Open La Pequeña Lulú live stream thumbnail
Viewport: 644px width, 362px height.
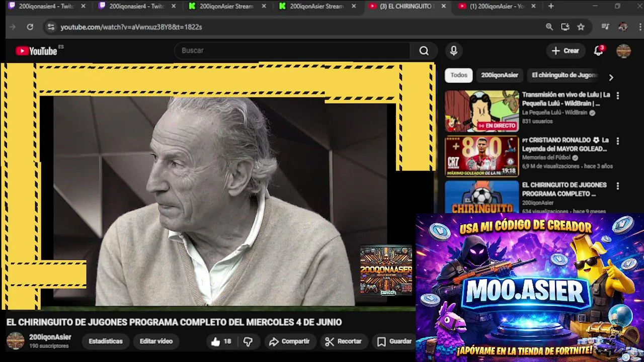tap(481, 111)
